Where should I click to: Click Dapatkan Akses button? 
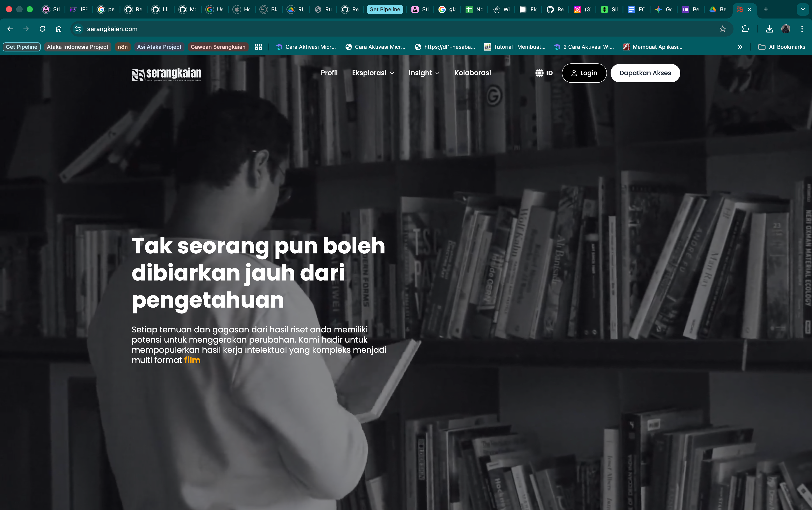pos(645,73)
